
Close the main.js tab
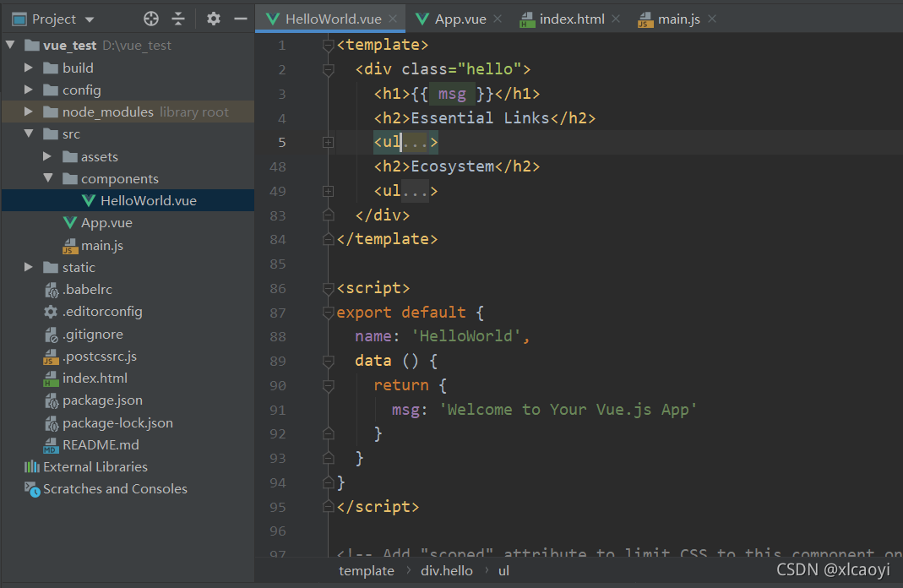coord(712,19)
